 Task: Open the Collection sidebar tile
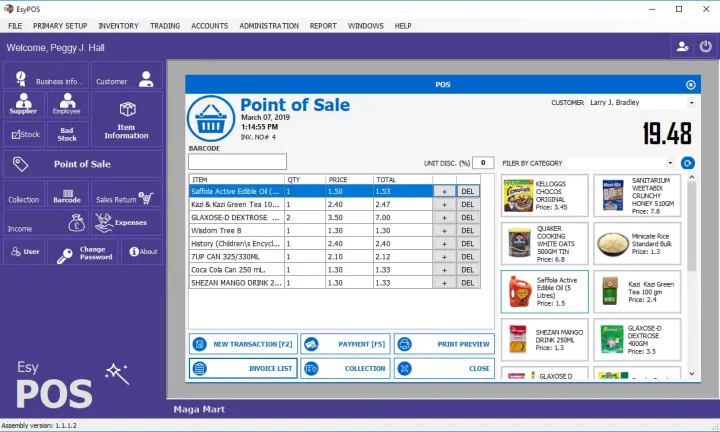(24, 194)
